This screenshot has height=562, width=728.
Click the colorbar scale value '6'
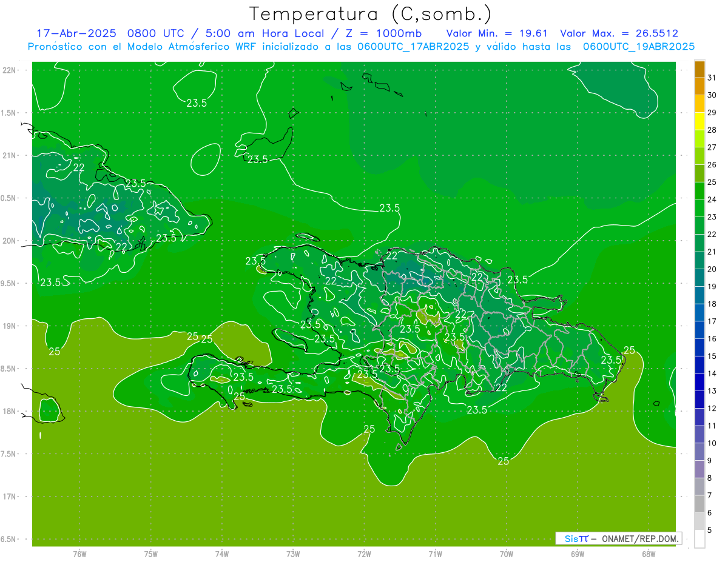click(x=710, y=513)
